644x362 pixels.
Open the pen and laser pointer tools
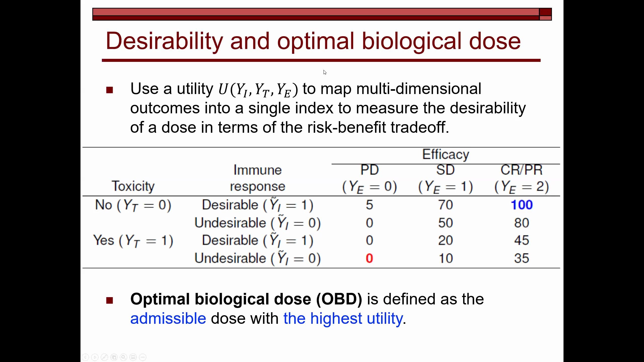(x=104, y=357)
